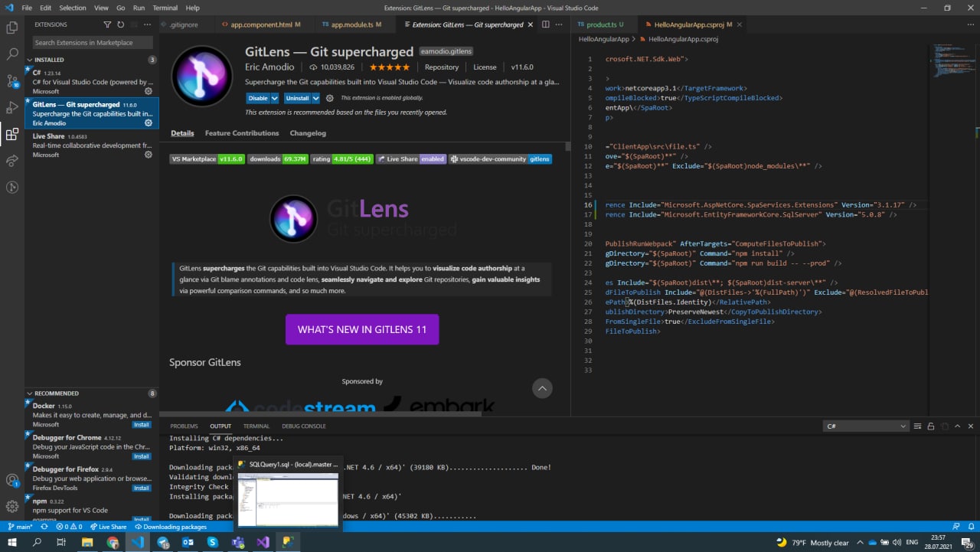Screen dimensions: 980x552
Task: Switch to the Debug Console tab
Action: click(x=304, y=426)
